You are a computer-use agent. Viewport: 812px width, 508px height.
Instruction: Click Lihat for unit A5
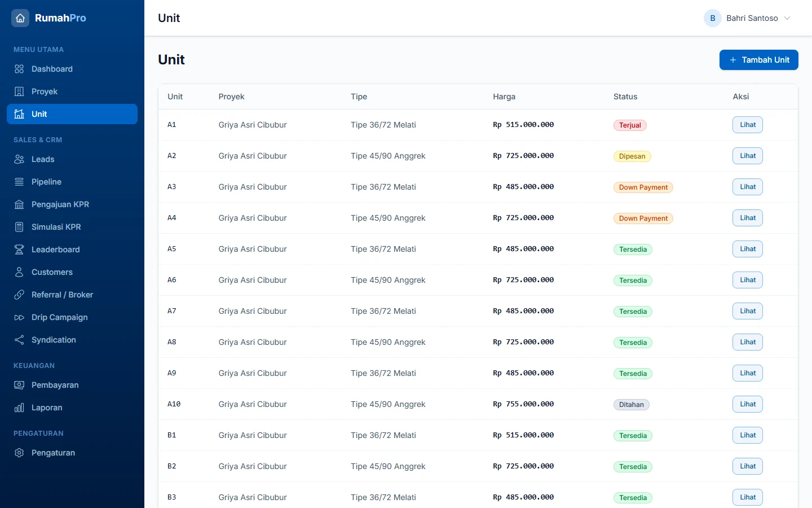pos(748,249)
